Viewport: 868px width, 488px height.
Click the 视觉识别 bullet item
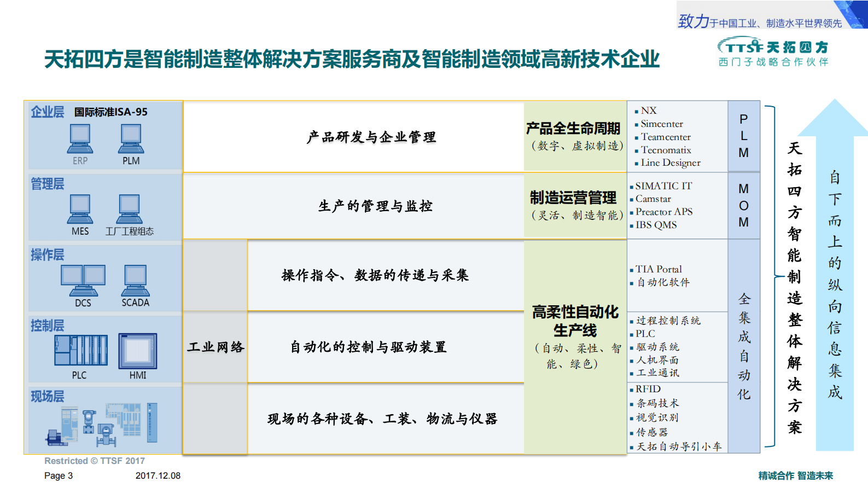(x=654, y=417)
